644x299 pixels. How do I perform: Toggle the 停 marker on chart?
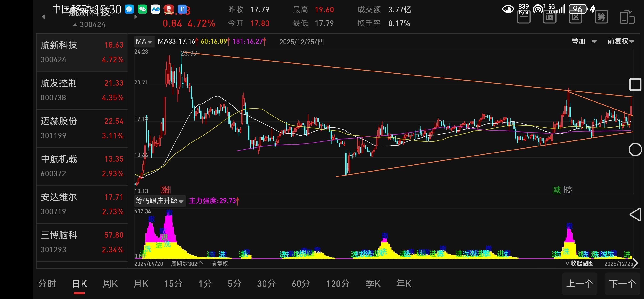[x=568, y=190]
